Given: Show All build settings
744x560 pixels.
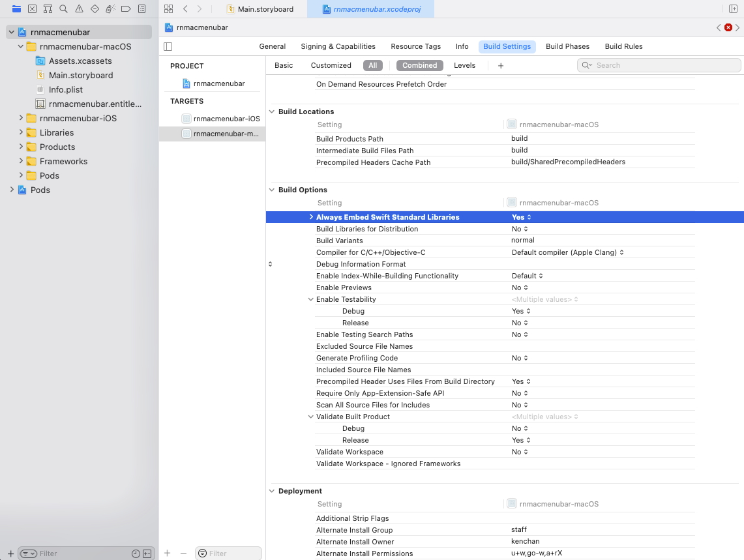Looking at the screenshot, I should click(x=373, y=65).
